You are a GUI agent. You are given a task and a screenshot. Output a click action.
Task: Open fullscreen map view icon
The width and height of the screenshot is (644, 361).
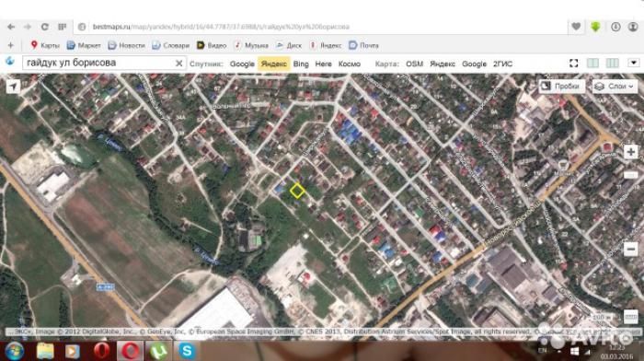click(x=574, y=64)
